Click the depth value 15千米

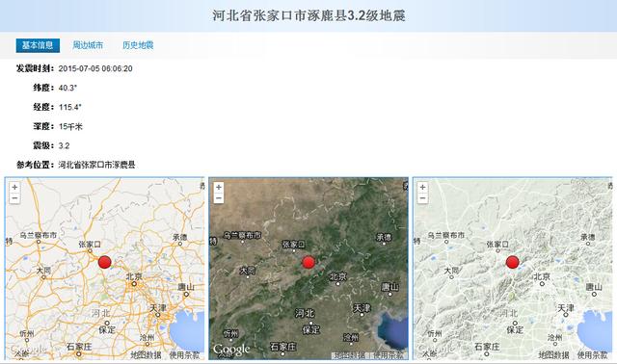(70, 126)
